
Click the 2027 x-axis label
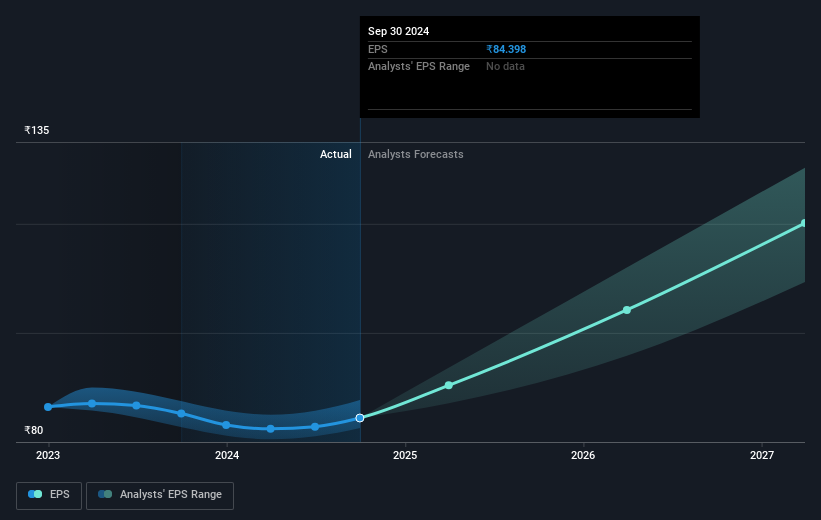[x=762, y=455]
